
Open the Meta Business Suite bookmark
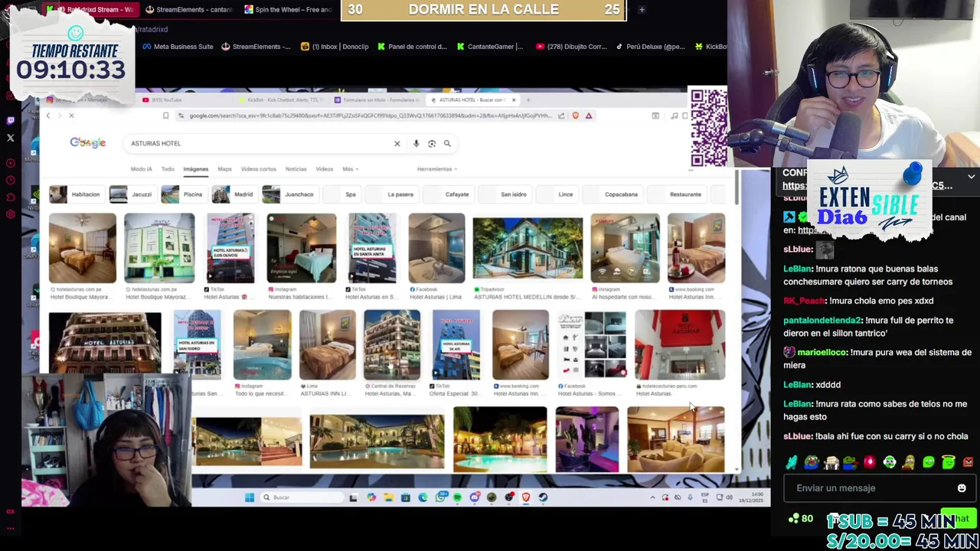click(x=178, y=47)
